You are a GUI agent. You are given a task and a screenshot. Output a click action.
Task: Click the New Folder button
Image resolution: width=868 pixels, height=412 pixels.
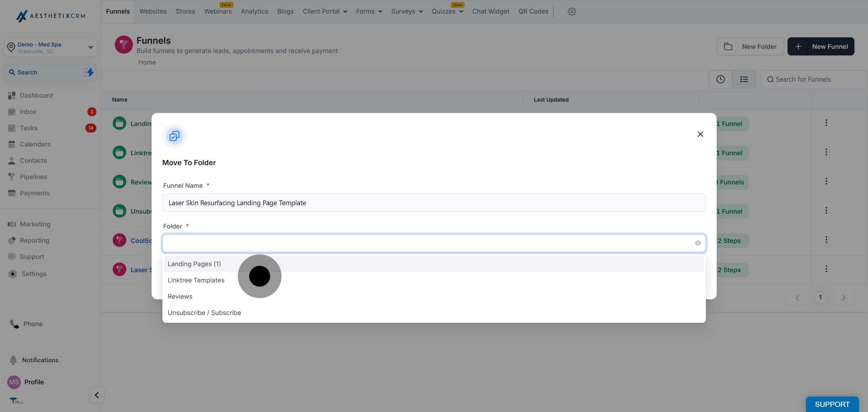750,46
